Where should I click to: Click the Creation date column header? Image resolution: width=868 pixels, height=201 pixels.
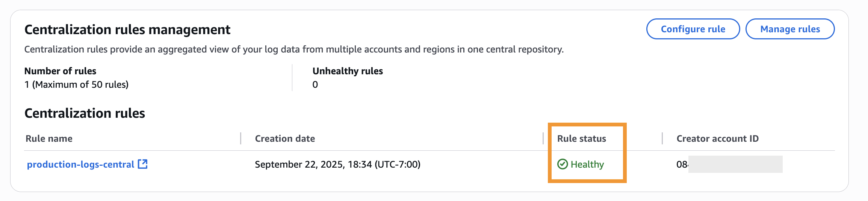pyautogui.click(x=285, y=138)
